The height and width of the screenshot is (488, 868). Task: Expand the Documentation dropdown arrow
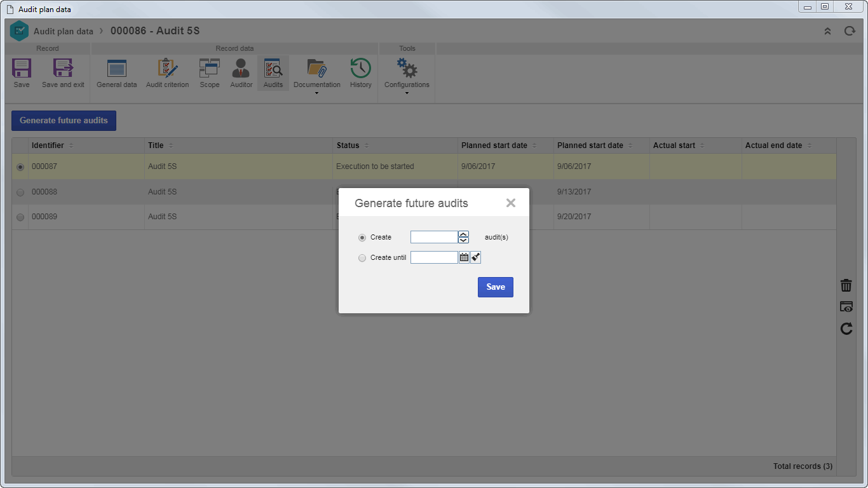[316, 93]
